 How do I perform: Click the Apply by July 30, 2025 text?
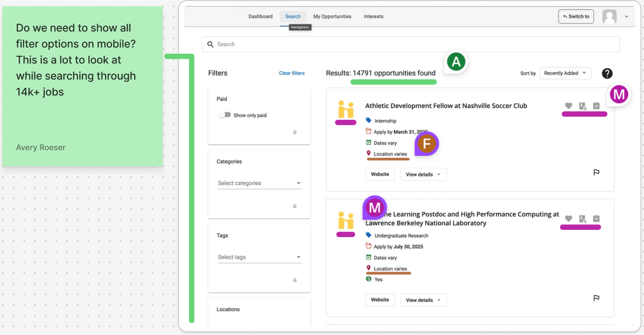click(x=398, y=247)
